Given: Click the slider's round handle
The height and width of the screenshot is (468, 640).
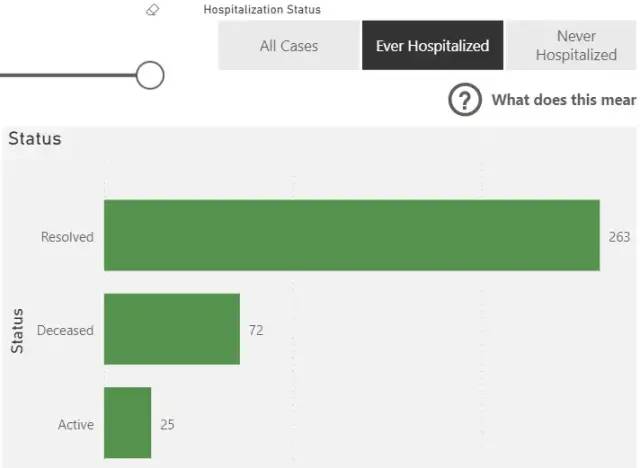Looking at the screenshot, I should [x=150, y=75].
